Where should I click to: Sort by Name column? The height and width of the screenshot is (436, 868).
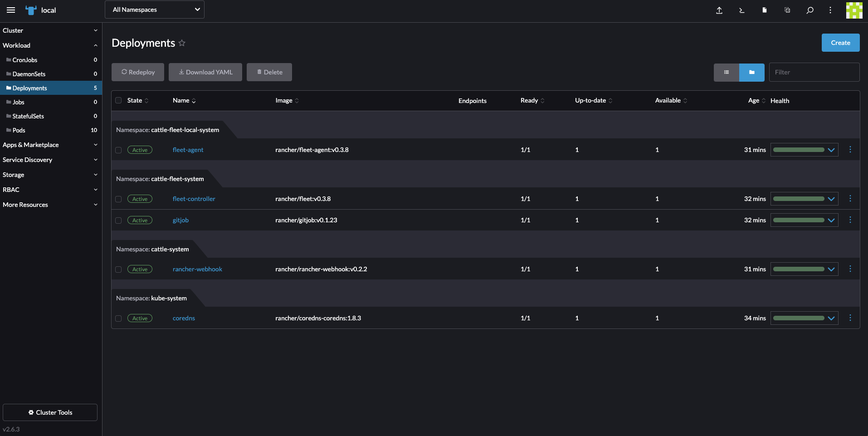click(x=184, y=101)
